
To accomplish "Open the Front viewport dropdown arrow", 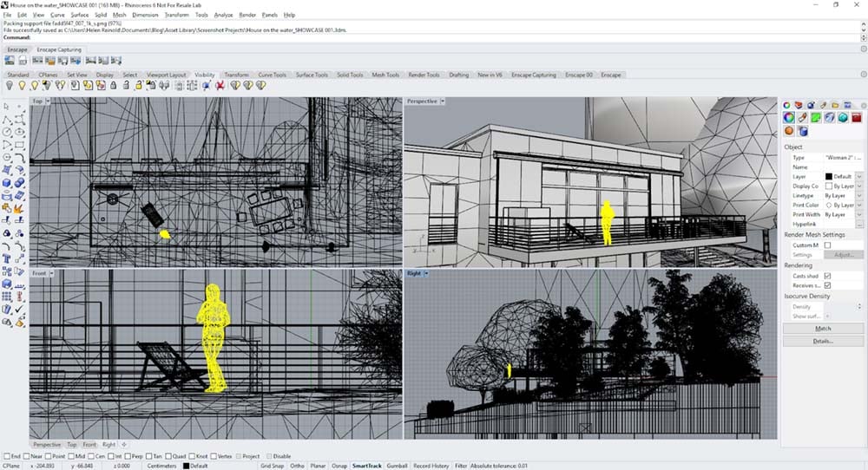I will (52, 274).
